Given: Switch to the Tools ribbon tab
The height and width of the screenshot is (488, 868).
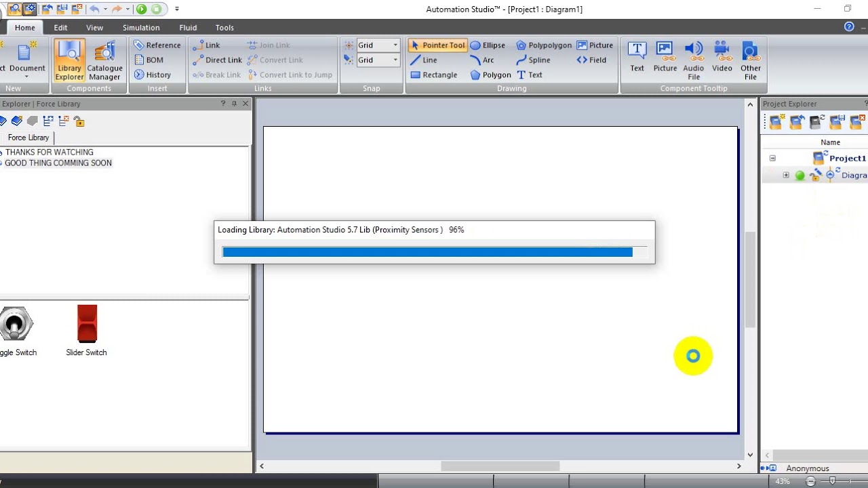Looking at the screenshot, I should click(224, 28).
